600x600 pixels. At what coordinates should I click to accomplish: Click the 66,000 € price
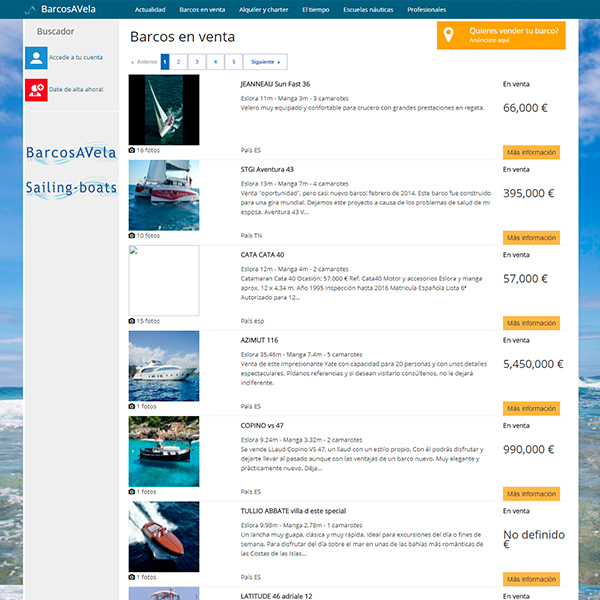(525, 108)
